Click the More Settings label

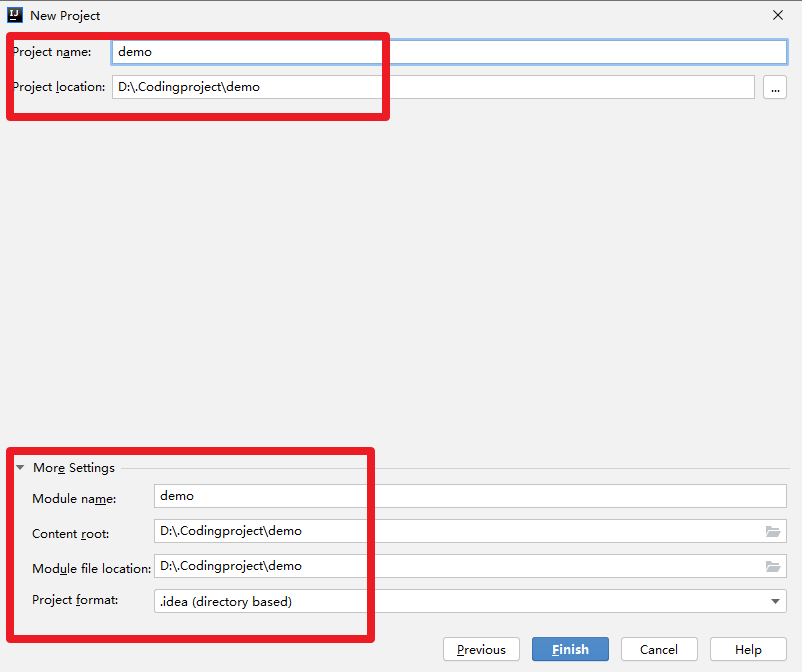click(74, 468)
